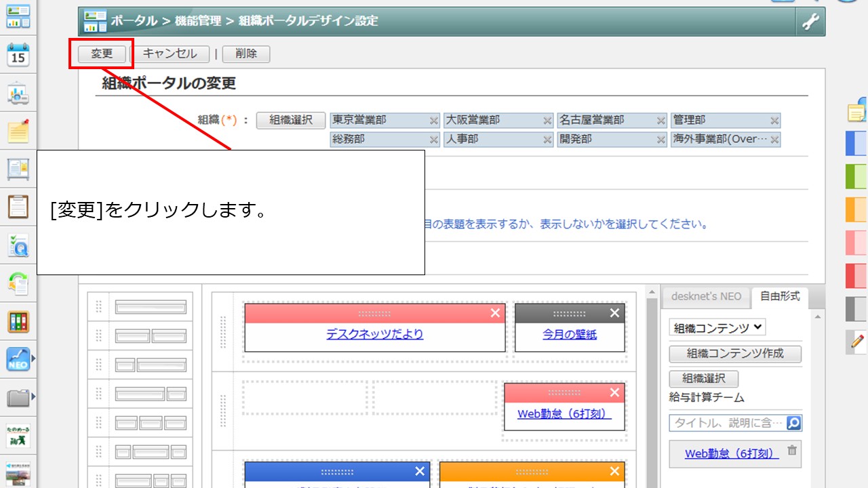868x488 pixels.
Task: Click the title and description search field
Action: pos(726,424)
